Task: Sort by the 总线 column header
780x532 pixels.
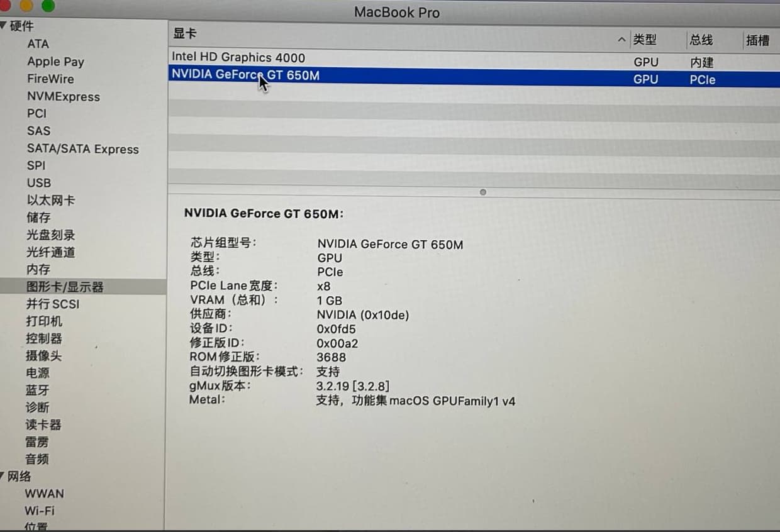Action: 701,40
